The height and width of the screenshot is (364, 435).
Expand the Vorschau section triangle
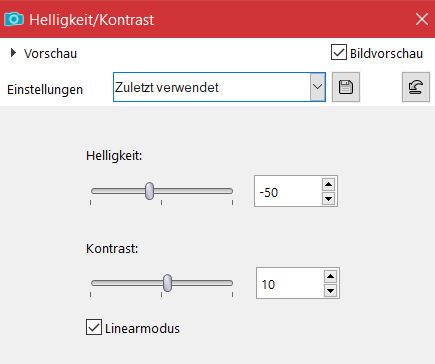pos(13,53)
